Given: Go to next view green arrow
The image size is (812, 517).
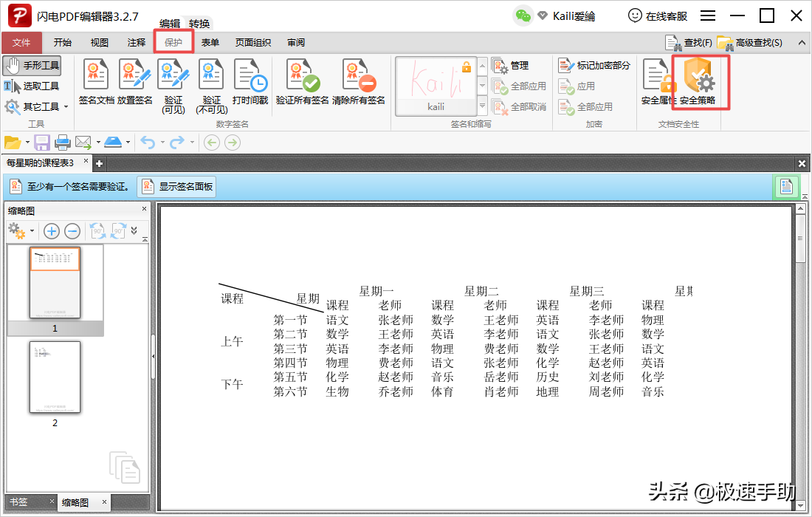Looking at the screenshot, I should point(233,142).
